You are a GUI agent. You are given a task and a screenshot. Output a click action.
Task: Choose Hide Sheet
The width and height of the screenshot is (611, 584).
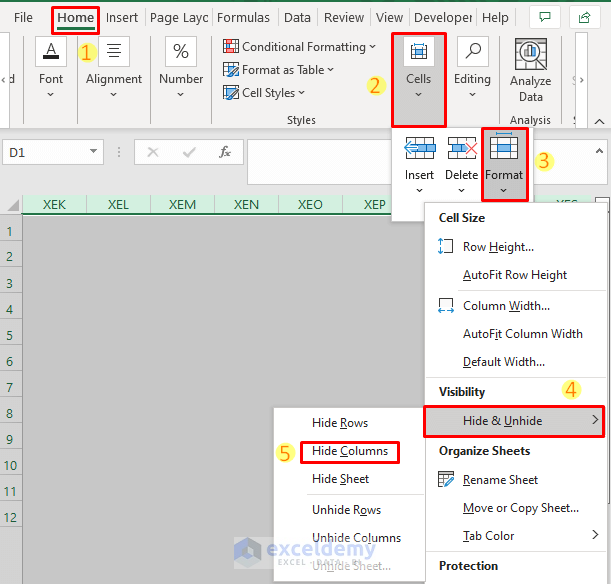coord(340,479)
